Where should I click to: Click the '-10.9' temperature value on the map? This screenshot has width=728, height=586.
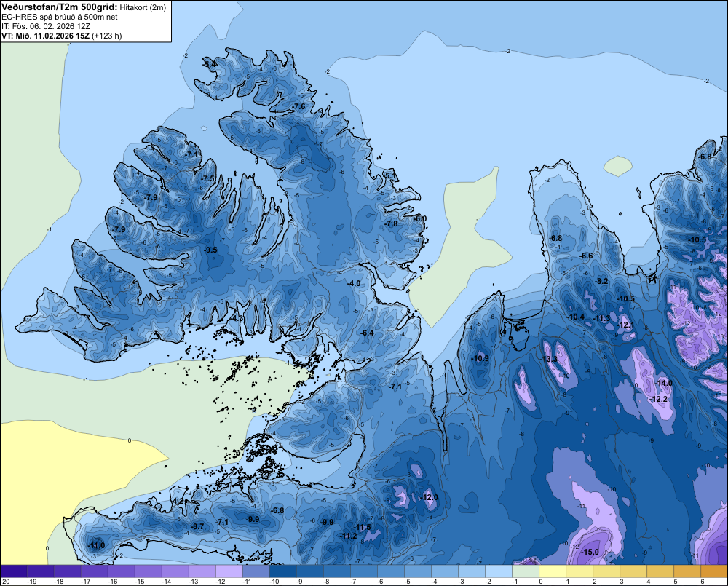coord(480,358)
